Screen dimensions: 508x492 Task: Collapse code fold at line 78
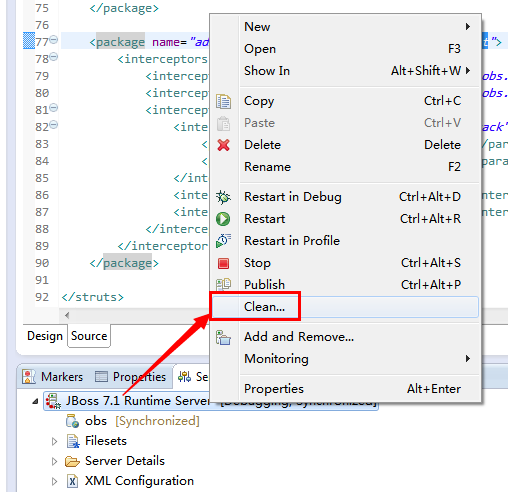(x=54, y=56)
